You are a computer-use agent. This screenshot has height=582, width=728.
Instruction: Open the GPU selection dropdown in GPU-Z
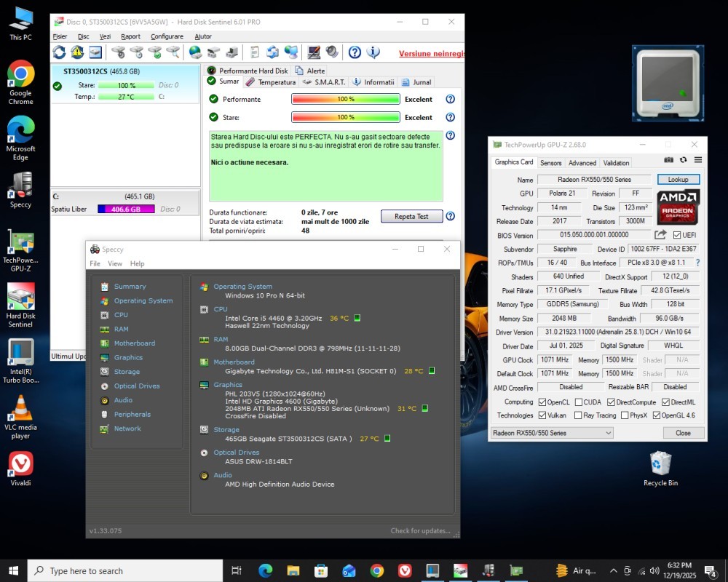pos(552,433)
